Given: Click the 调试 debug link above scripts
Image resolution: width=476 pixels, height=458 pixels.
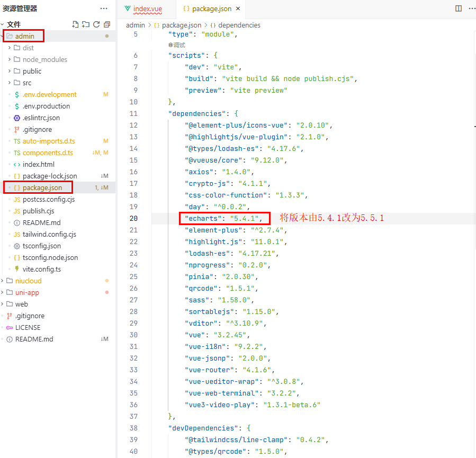Looking at the screenshot, I should click(177, 46).
